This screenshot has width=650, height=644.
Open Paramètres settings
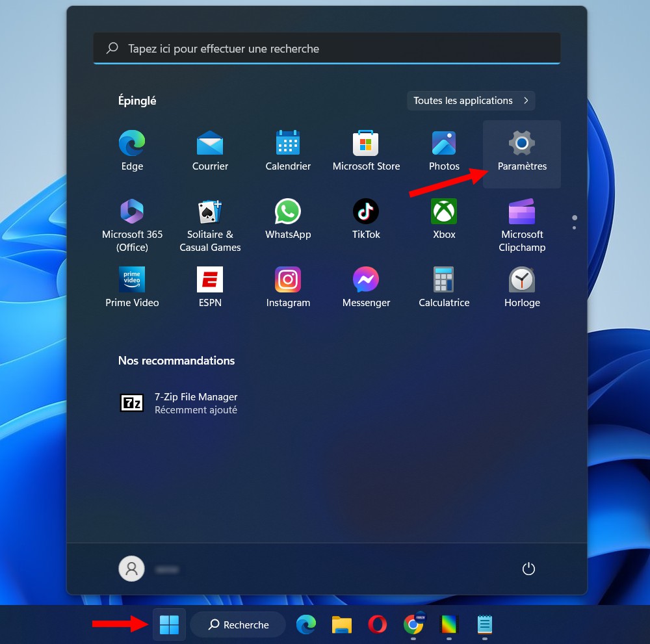[x=522, y=149]
